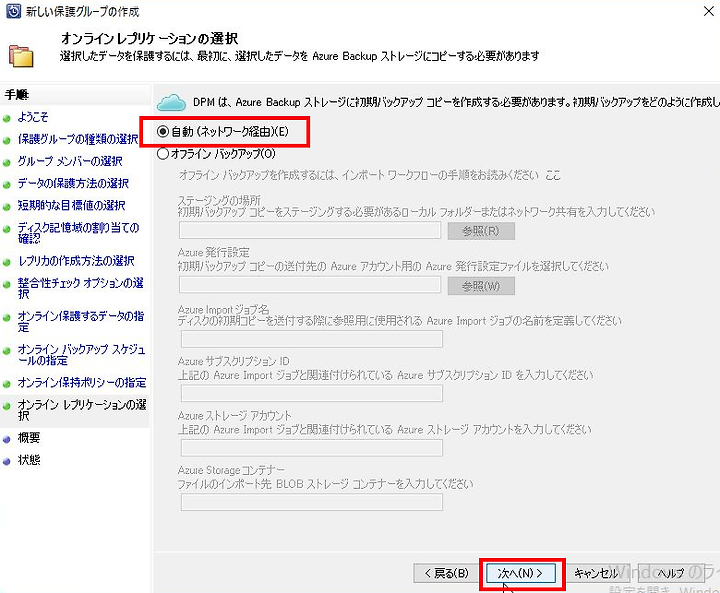The image size is (720, 593).
Task: Go to オンライン バックアップ スケジュールの指定 step
Action: point(81,355)
